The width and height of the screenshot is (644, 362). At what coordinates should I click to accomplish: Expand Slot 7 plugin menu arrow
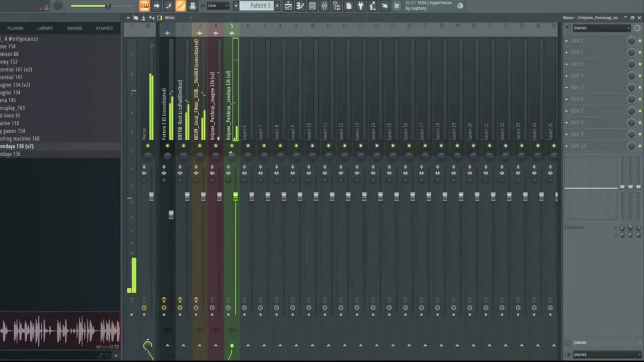click(567, 111)
